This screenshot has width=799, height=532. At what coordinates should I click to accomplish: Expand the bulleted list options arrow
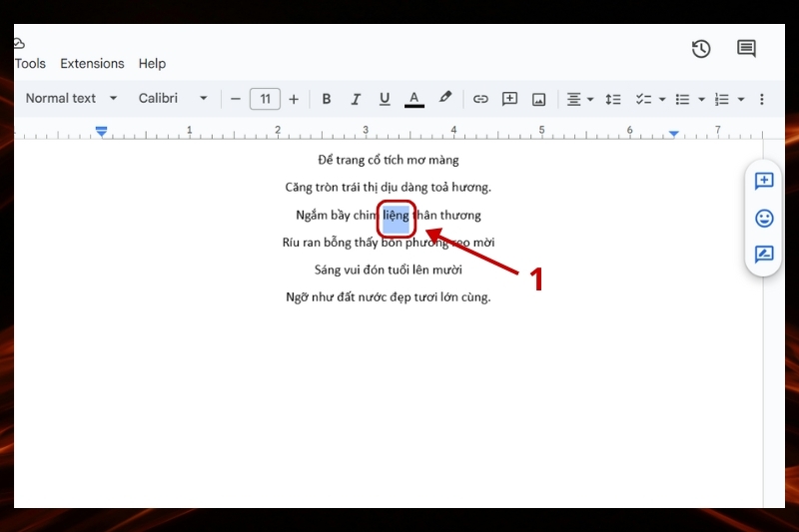click(701, 99)
